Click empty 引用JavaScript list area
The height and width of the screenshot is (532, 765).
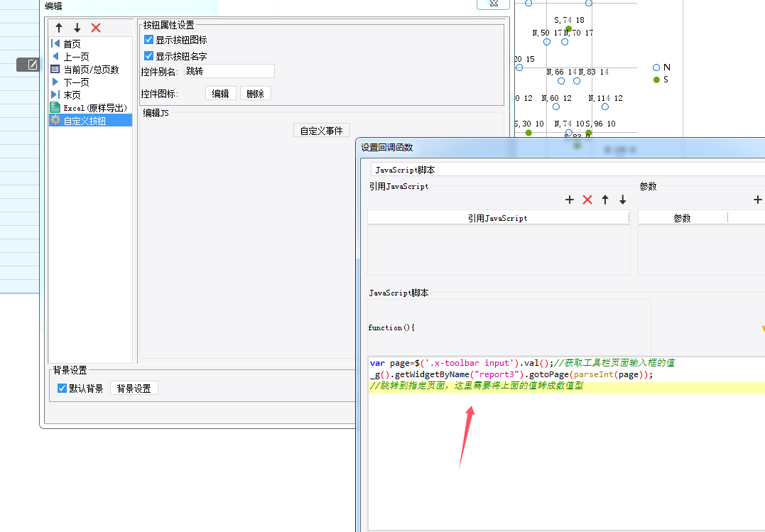pos(499,250)
